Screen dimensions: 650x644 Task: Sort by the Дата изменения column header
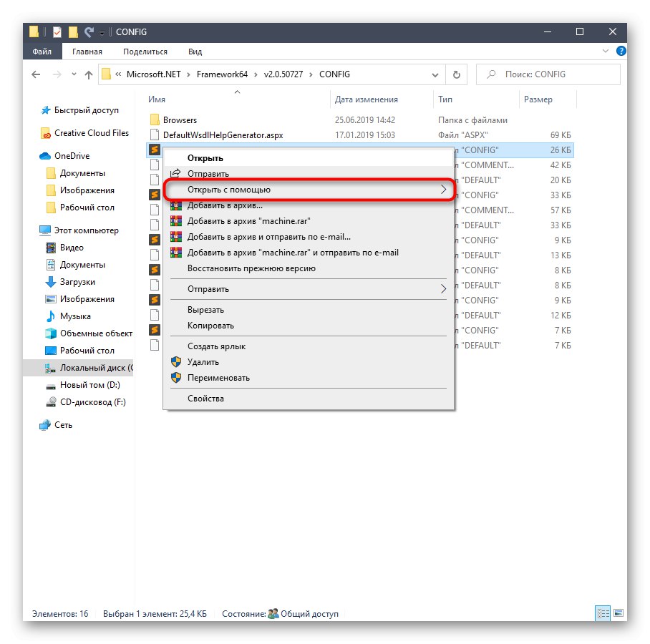(x=366, y=99)
